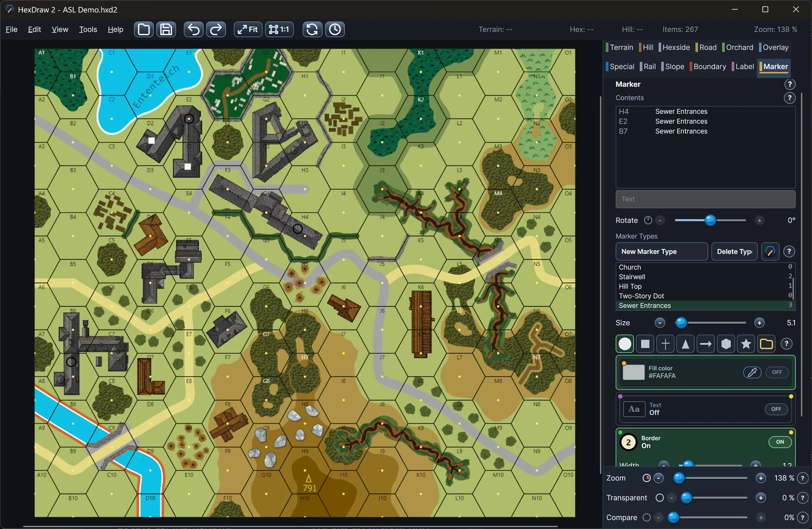Toggle Fill color OFF switch
The width and height of the screenshot is (812, 529).
click(777, 372)
